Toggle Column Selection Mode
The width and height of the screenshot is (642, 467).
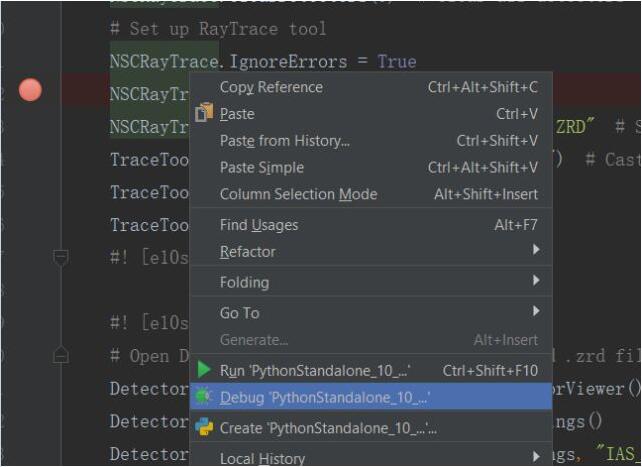pyautogui.click(x=298, y=194)
